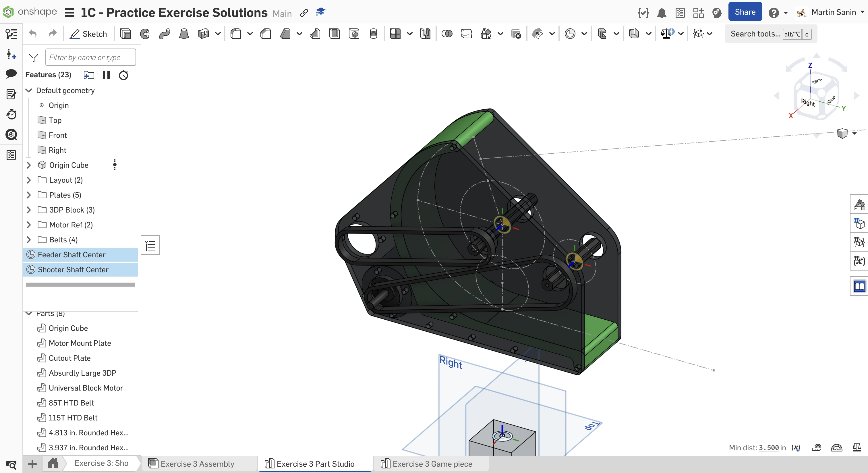Switch to Exercise 3 Assembly tab

click(197, 464)
